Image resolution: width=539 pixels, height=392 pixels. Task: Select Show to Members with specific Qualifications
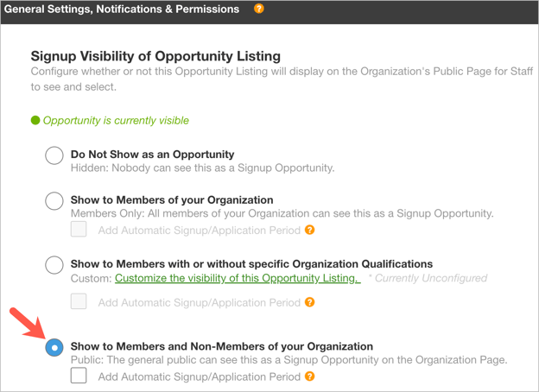54,265
